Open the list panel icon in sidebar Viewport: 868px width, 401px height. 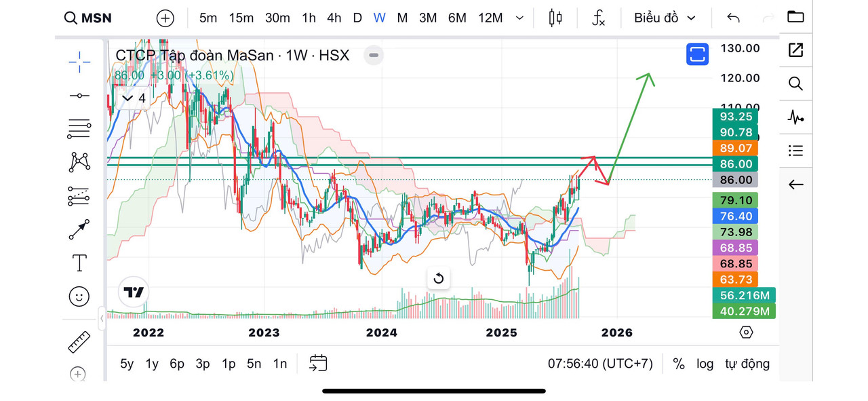click(795, 151)
